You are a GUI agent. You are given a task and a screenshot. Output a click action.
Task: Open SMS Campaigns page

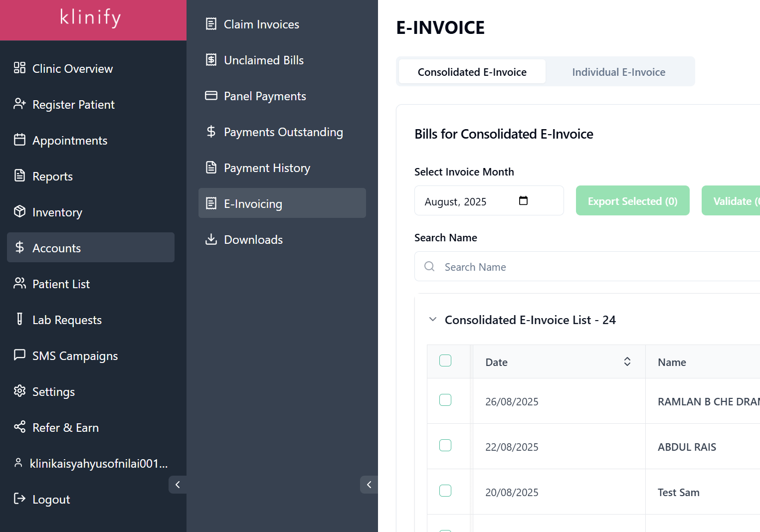[x=91, y=355]
